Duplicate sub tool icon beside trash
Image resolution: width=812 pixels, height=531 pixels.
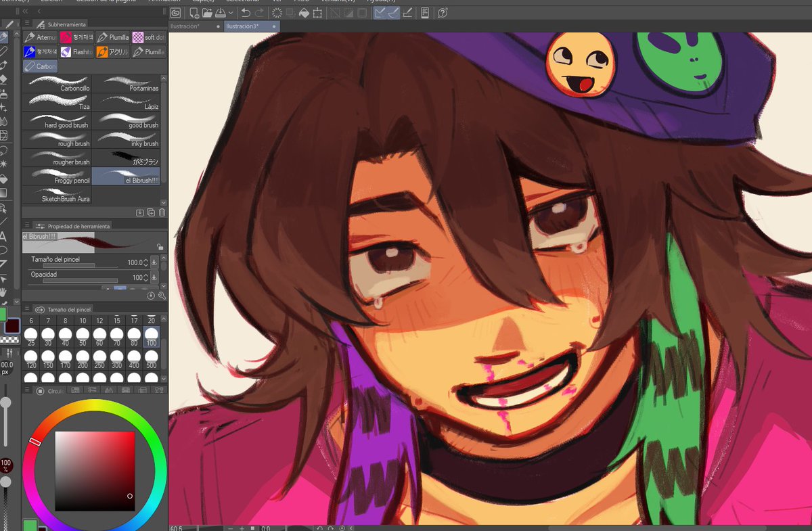click(x=151, y=212)
